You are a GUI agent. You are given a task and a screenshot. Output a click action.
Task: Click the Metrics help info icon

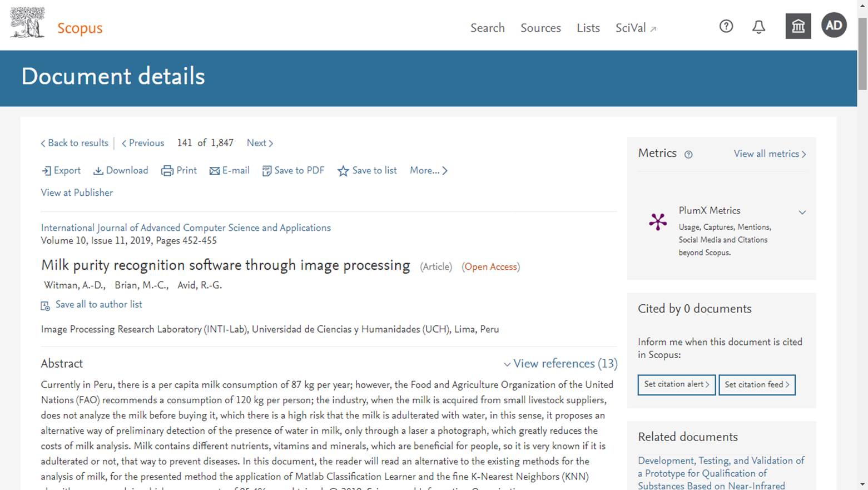pos(688,155)
